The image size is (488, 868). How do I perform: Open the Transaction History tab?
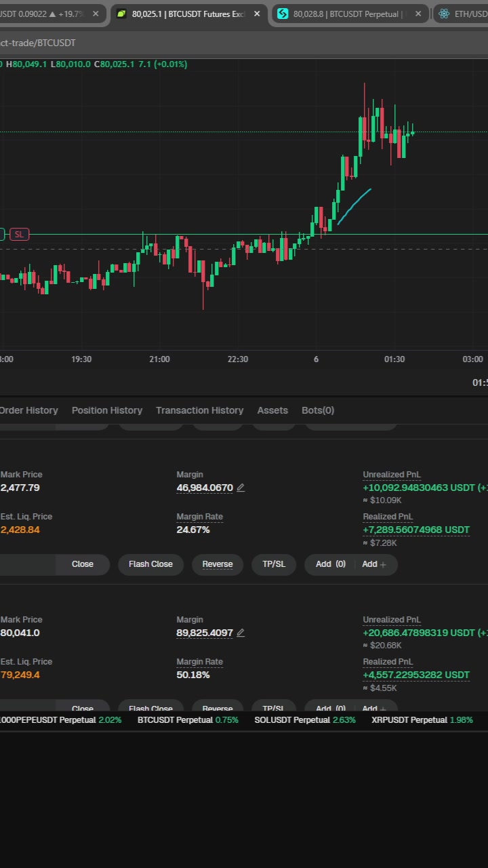[x=199, y=410]
